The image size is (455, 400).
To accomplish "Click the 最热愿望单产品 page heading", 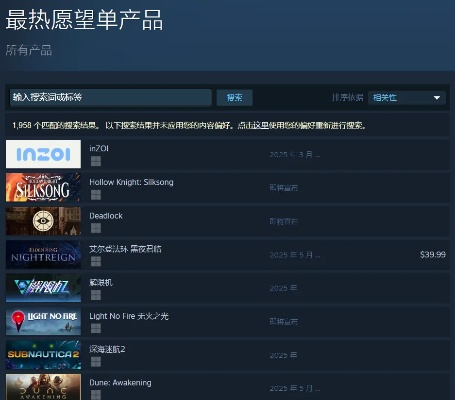I will [84, 20].
